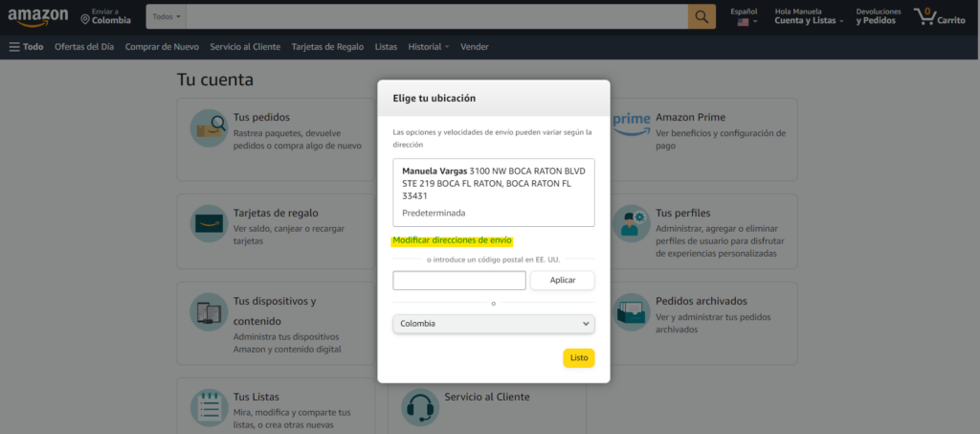Click Enviar a Colombia location selector
Image resolution: width=980 pixels, height=434 pixels.
[x=105, y=16]
